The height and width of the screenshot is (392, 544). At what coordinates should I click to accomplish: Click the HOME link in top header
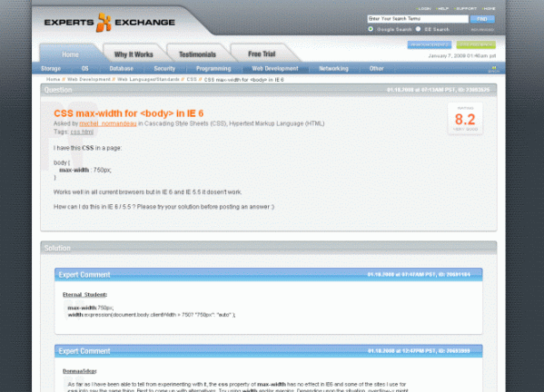(x=490, y=8)
